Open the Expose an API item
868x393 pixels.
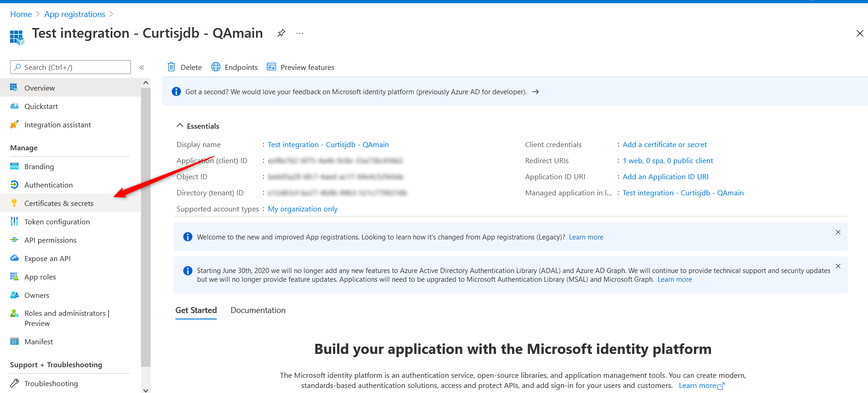click(70, 258)
